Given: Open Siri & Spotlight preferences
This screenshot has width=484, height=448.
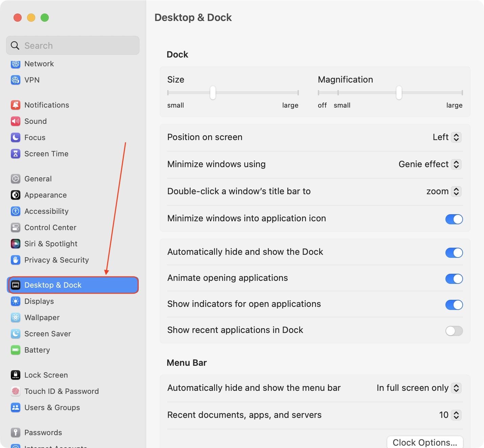Looking at the screenshot, I should 51,244.
